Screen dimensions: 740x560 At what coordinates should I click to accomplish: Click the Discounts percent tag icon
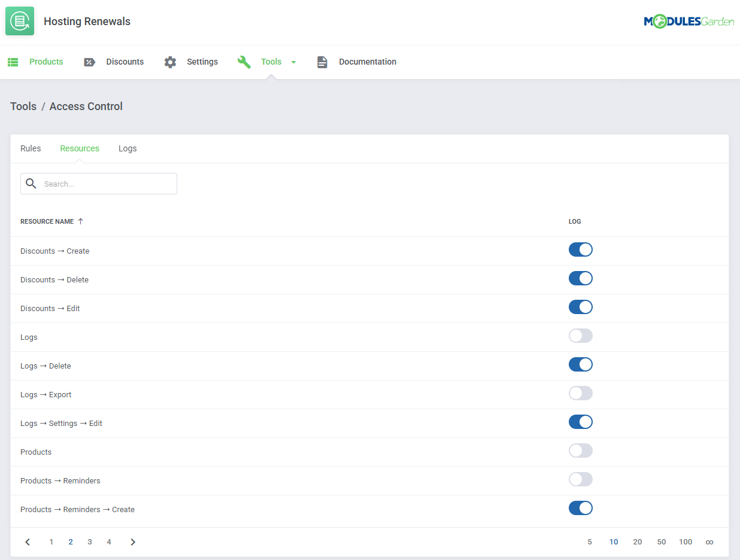tap(90, 62)
